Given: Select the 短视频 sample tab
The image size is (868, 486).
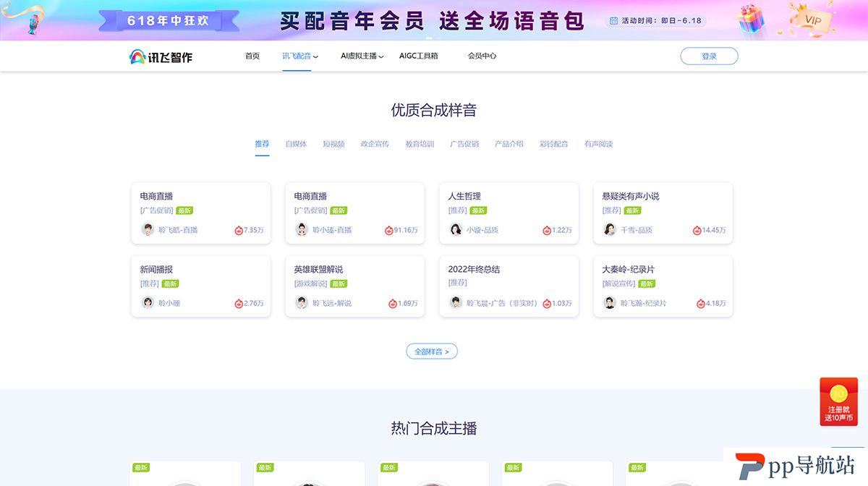Looking at the screenshot, I should pyautogui.click(x=333, y=144).
